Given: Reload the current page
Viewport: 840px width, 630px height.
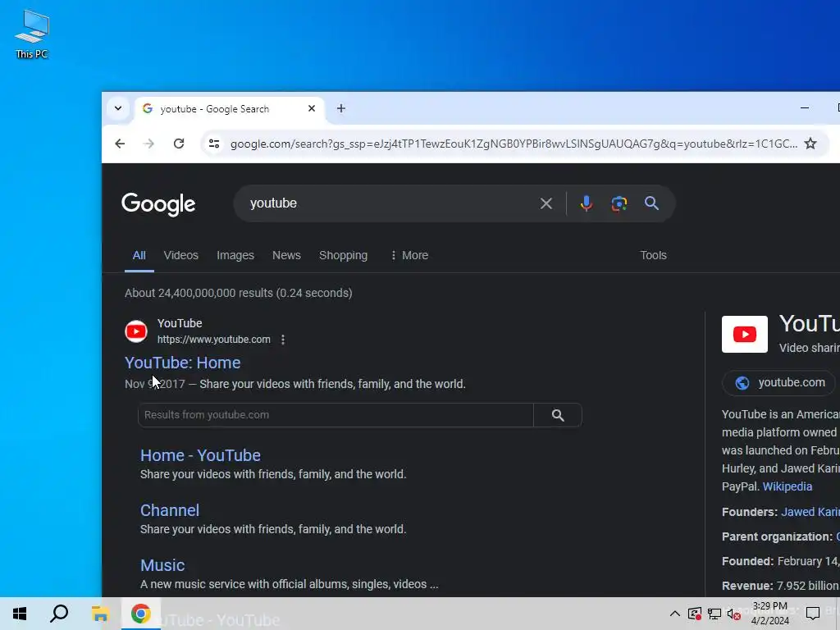Looking at the screenshot, I should click(x=179, y=144).
